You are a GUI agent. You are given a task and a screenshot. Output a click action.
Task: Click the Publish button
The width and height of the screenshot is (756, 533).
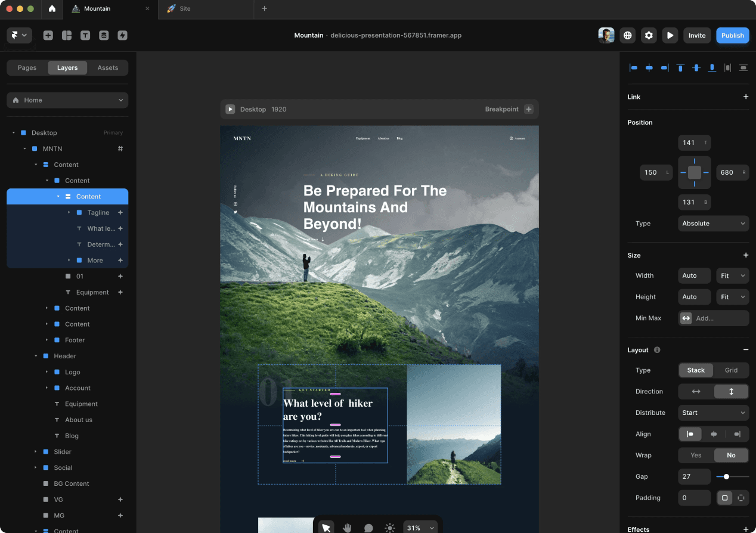(x=732, y=36)
